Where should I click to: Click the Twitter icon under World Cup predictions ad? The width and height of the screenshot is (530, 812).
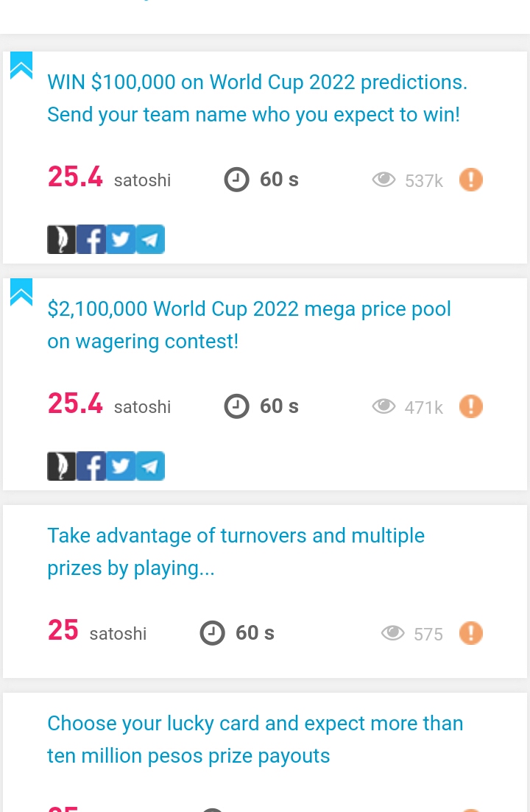[x=121, y=239]
